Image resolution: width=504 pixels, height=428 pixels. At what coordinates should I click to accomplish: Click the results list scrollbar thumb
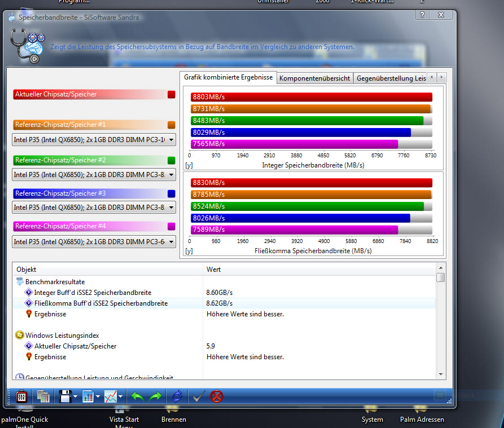click(x=441, y=277)
